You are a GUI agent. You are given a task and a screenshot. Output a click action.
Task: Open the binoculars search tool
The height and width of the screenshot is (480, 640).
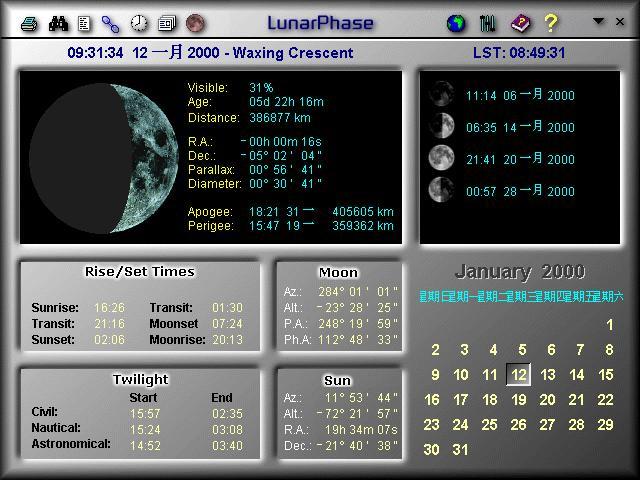coord(58,24)
